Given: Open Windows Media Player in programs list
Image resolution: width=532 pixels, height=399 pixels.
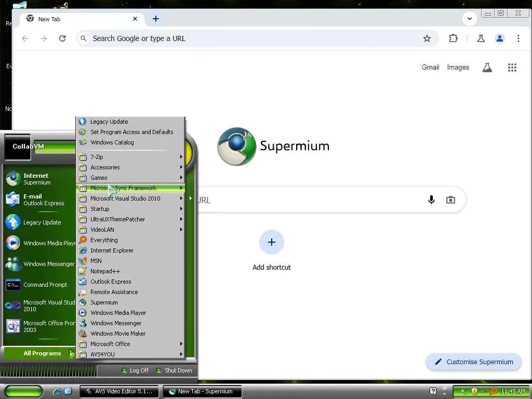Looking at the screenshot, I should [130, 313].
